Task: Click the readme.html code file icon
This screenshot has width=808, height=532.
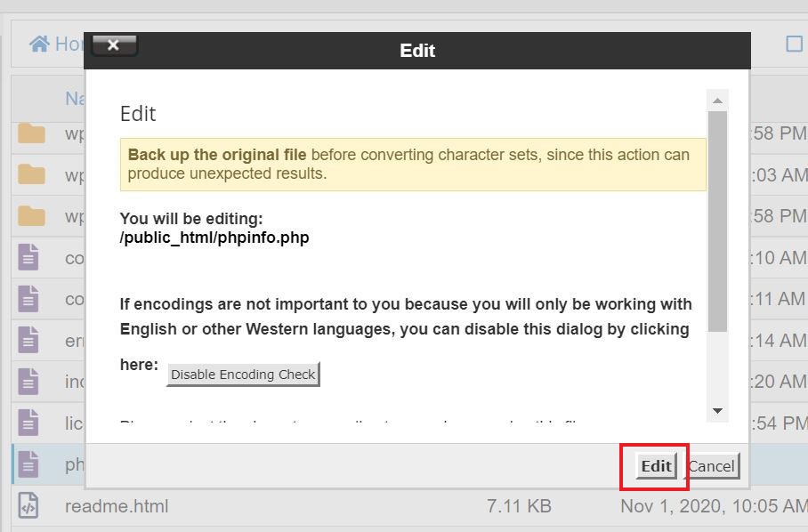Action: [x=28, y=505]
